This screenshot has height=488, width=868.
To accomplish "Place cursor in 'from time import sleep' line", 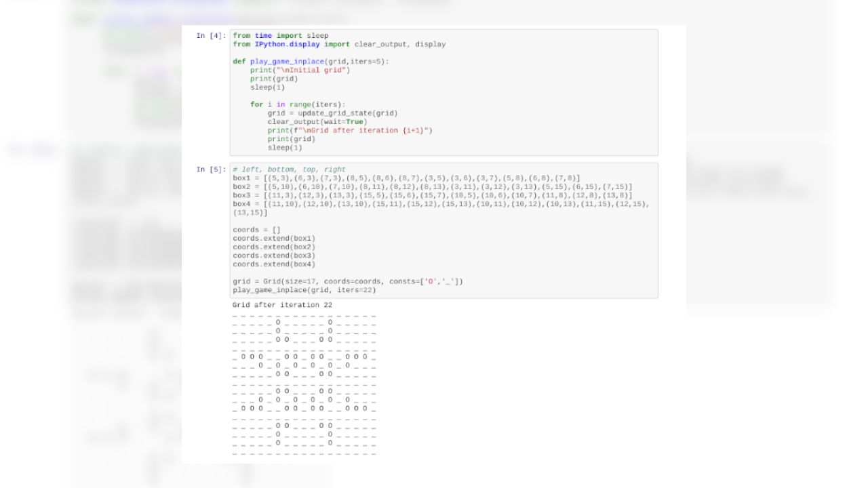I will [x=280, y=36].
